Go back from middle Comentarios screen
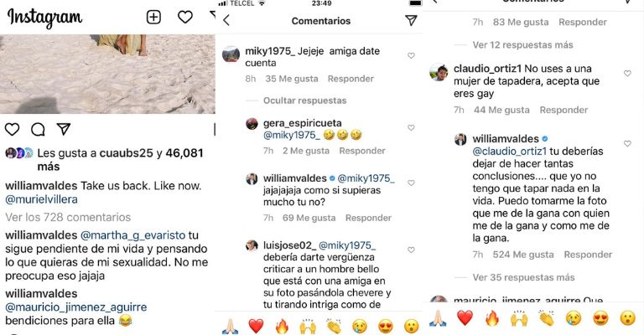The width and height of the screenshot is (644, 335). click(x=226, y=20)
